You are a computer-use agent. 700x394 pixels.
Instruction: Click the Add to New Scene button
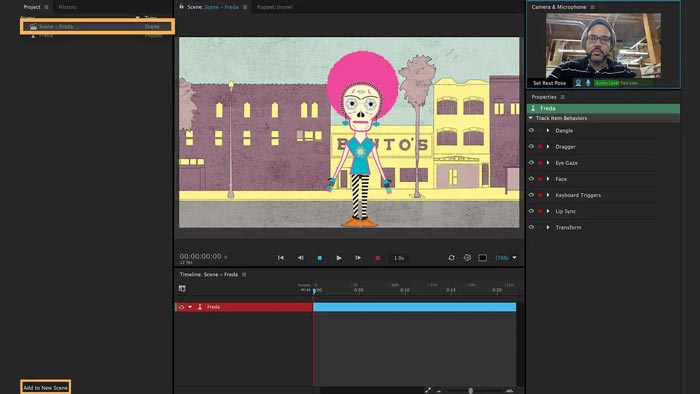[46, 388]
